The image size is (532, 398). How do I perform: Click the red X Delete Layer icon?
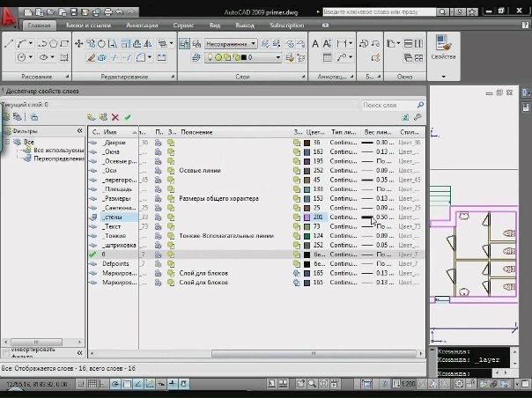[x=115, y=116]
